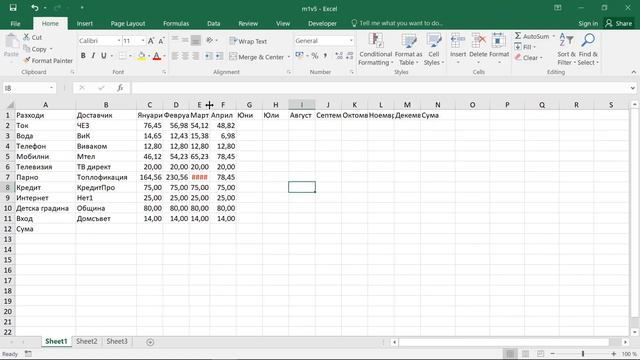Apply comma style number format
This screenshot has height=360, width=640.
[x=325, y=56]
